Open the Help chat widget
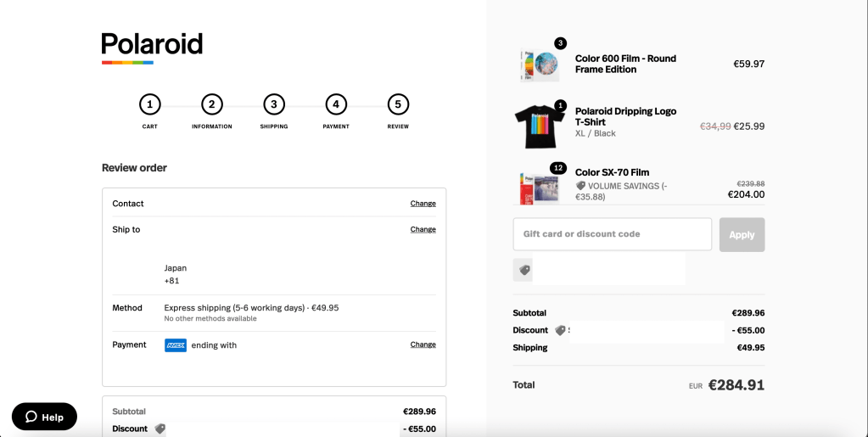 point(44,417)
